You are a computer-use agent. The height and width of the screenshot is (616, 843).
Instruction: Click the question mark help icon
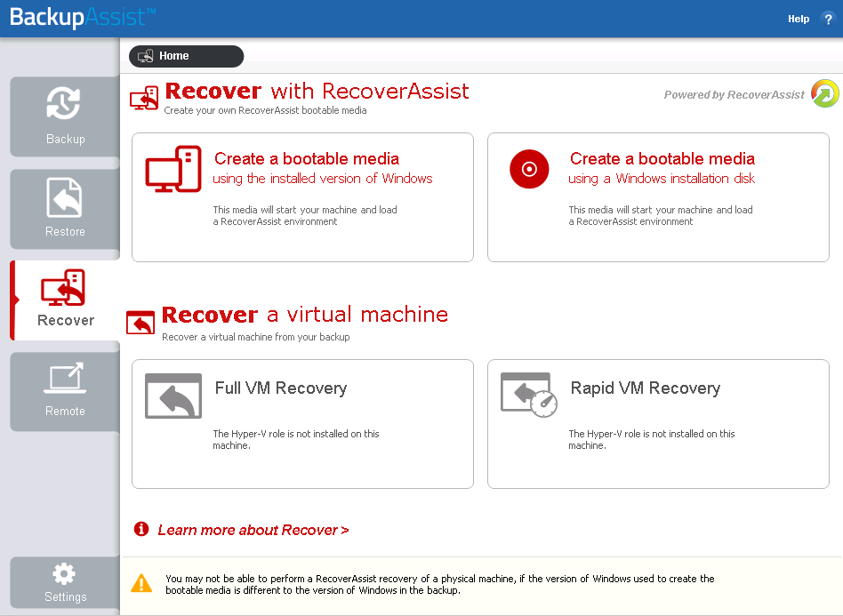(828, 20)
